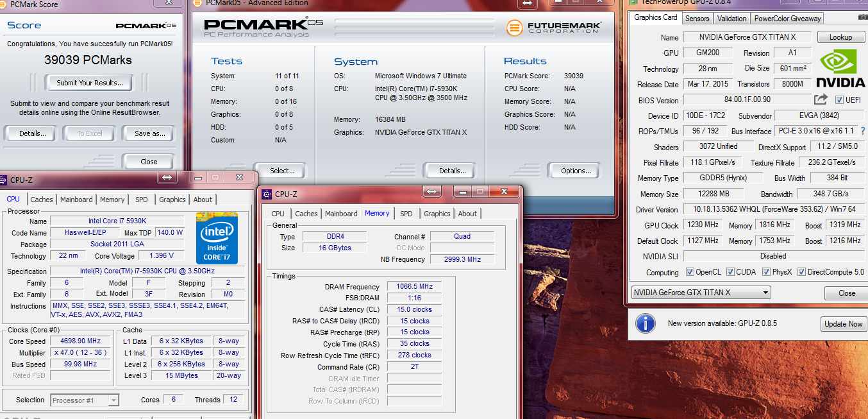The width and height of the screenshot is (868, 419).
Task: Click the '39039 PCMarks' score text
Action: 88,60
